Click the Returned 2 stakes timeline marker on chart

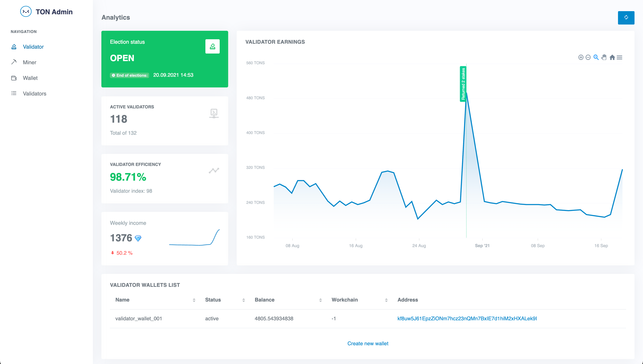click(462, 84)
